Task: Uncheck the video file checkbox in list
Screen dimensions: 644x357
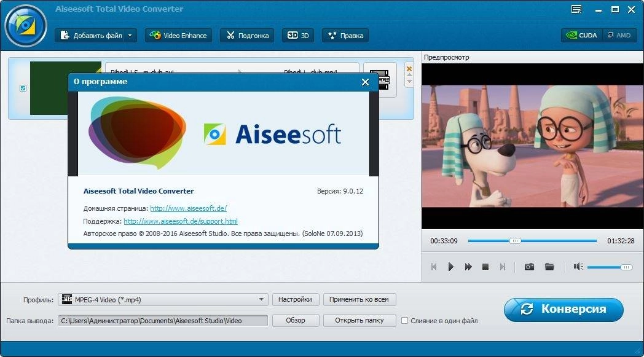Action: (x=23, y=88)
